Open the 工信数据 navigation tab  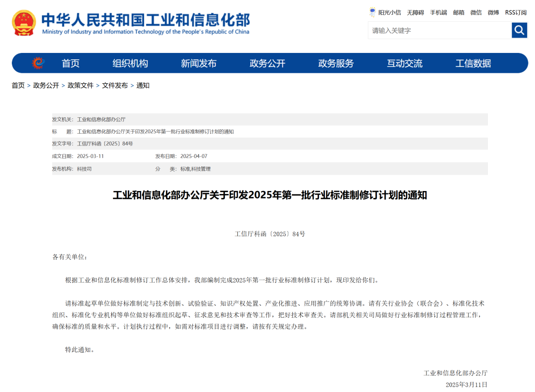click(473, 63)
